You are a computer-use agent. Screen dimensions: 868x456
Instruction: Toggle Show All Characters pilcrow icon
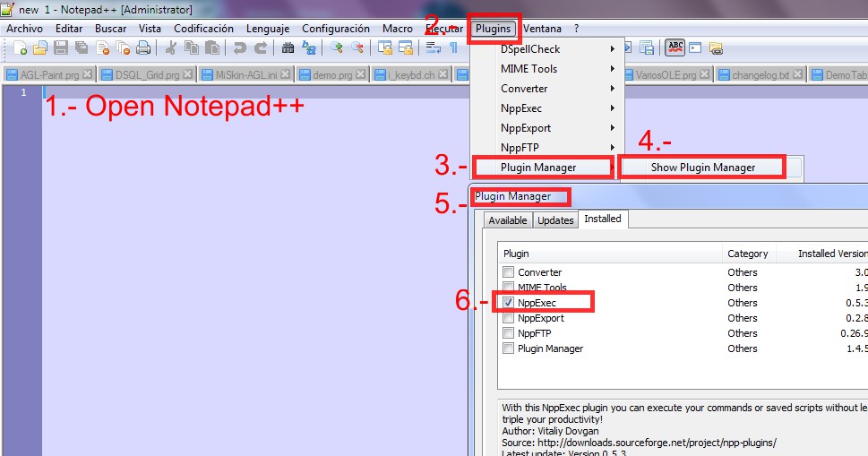[453, 48]
